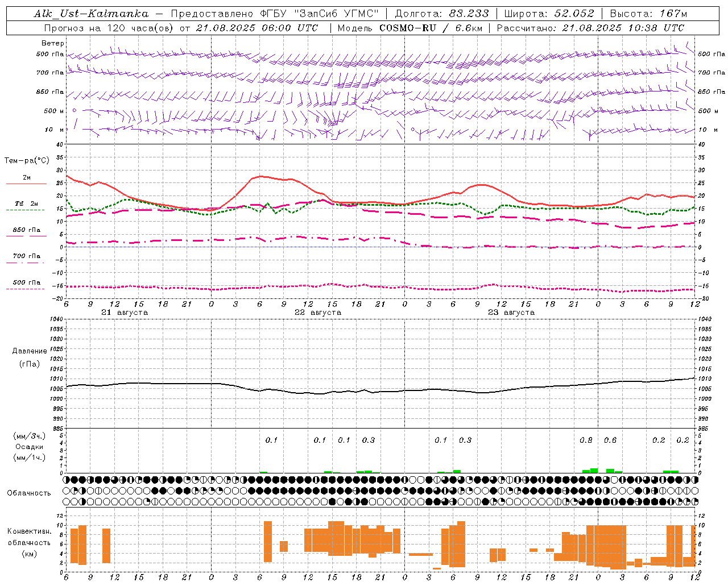The width and height of the screenshot is (728, 582).
Task: Click the Давление pressure panel label
Action: pyautogui.click(x=30, y=351)
